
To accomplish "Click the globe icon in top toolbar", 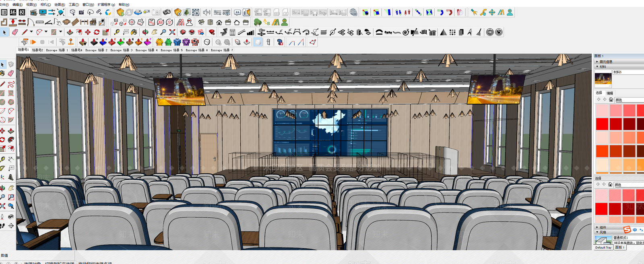I will [x=353, y=12].
